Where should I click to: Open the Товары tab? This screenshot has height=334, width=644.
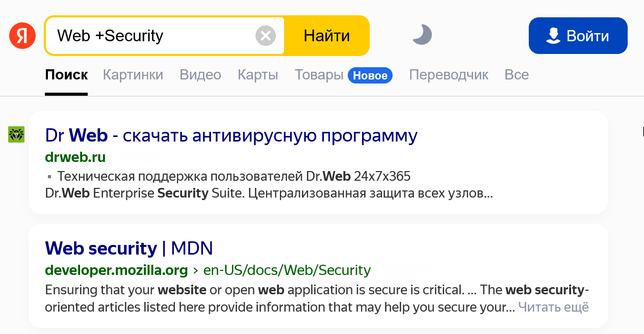tap(319, 75)
